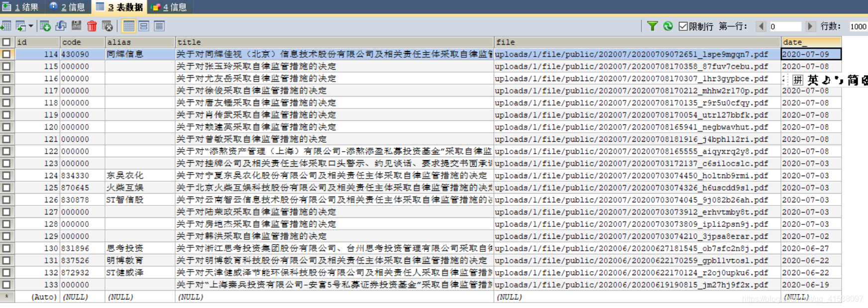868x308 pixels.
Task: Select the code cell 834330
Action: (83, 176)
